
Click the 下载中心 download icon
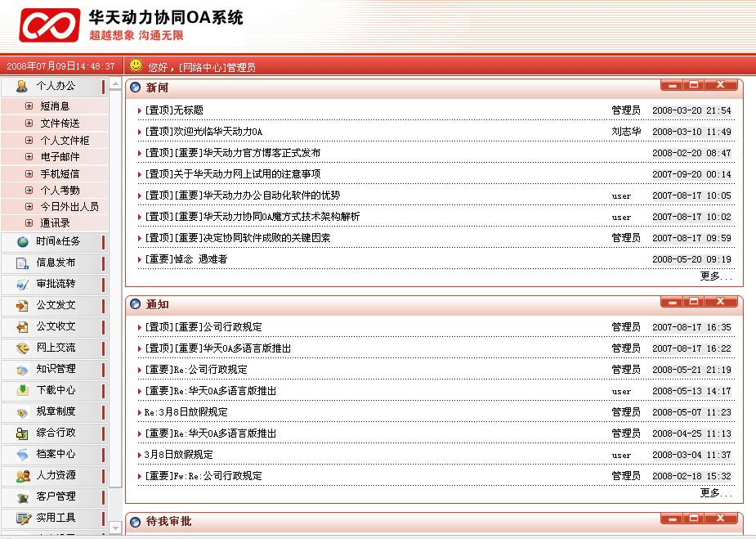click(23, 390)
